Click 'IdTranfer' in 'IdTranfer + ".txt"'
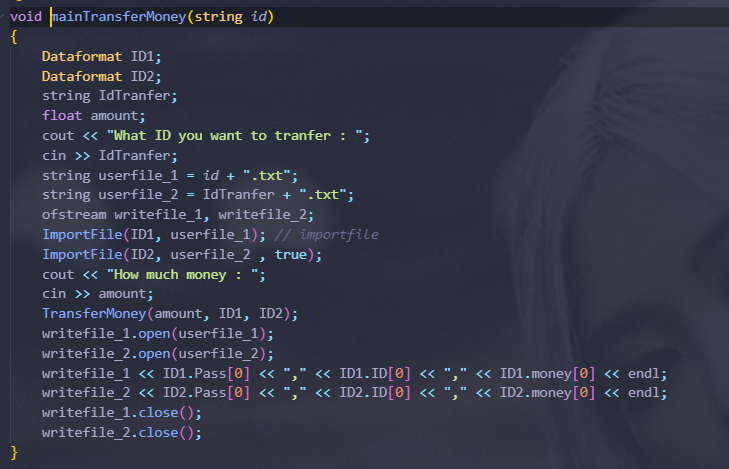 (239, 194)
